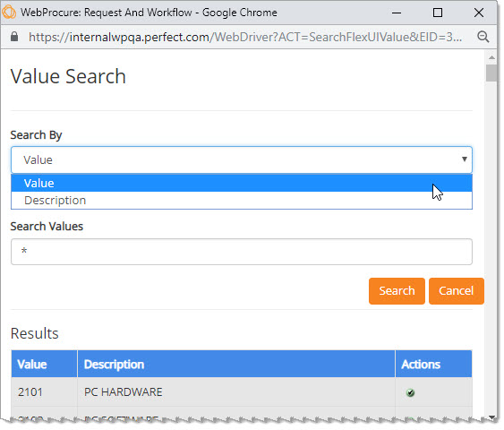This screenshot has height=430, width=504.
Task: Click into the Search Values input field
Action: pyautogui.click(x=242, y=252)
